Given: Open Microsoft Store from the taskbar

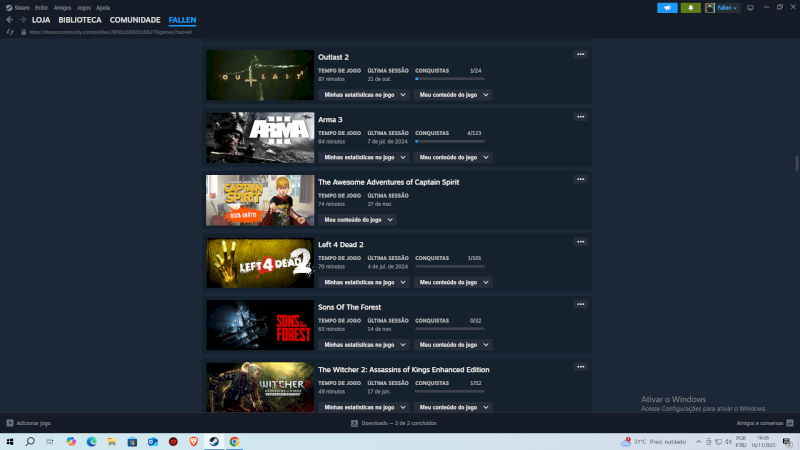Looking at the screenshot, I should [132, 442].
